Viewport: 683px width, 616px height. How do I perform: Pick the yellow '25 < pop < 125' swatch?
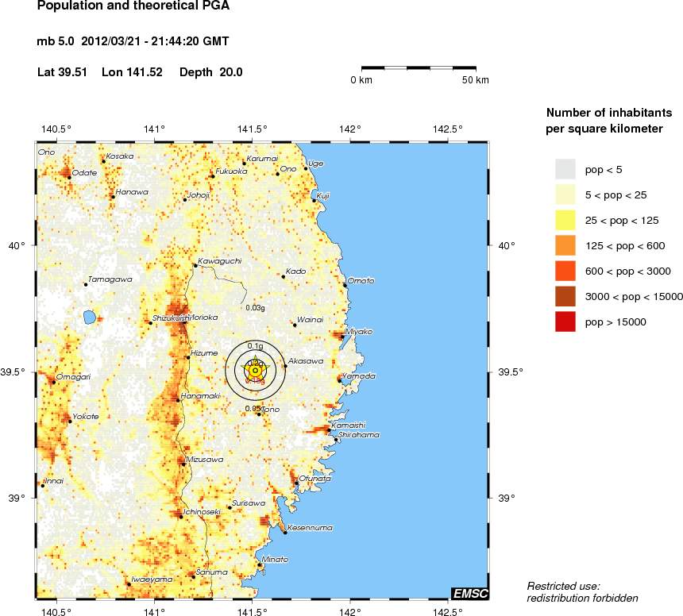[x=565, y=220]
